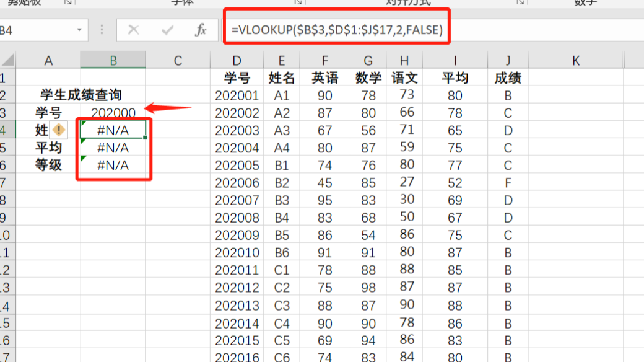Select student ID cell 202001
The image size is (644, 362).
pos(237,95)
